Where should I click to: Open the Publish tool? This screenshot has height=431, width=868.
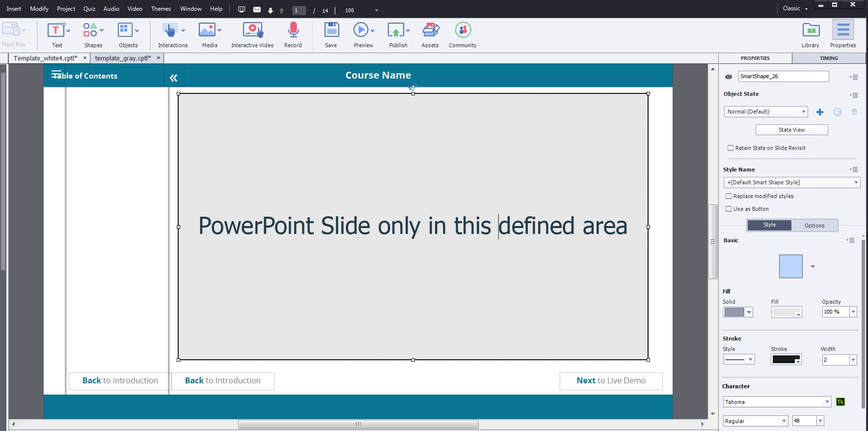[398, 35]
